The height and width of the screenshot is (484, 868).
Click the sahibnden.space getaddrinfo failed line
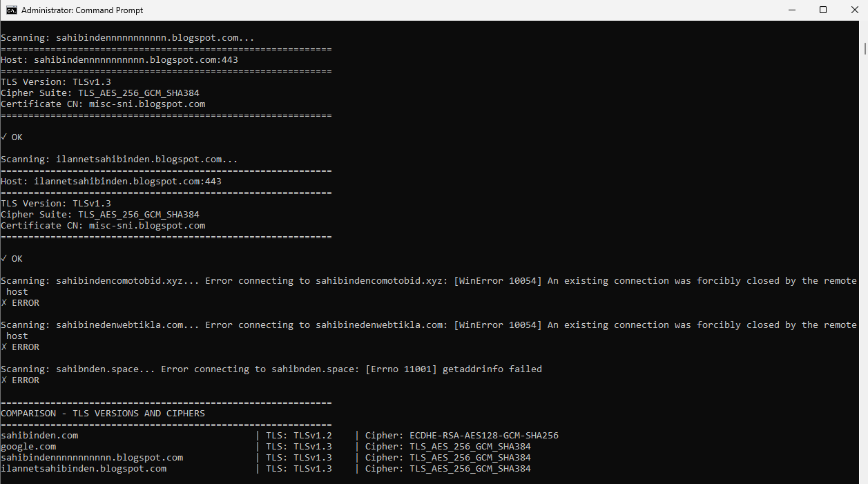[271, 369]
